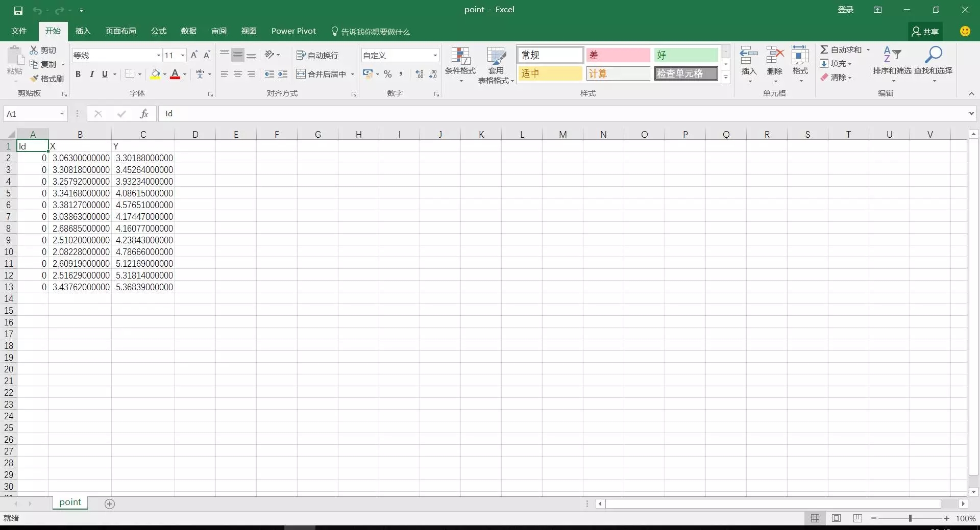This screenshot has height=530, width=980.
Task: Select column B header
Action: coord(80,135)
